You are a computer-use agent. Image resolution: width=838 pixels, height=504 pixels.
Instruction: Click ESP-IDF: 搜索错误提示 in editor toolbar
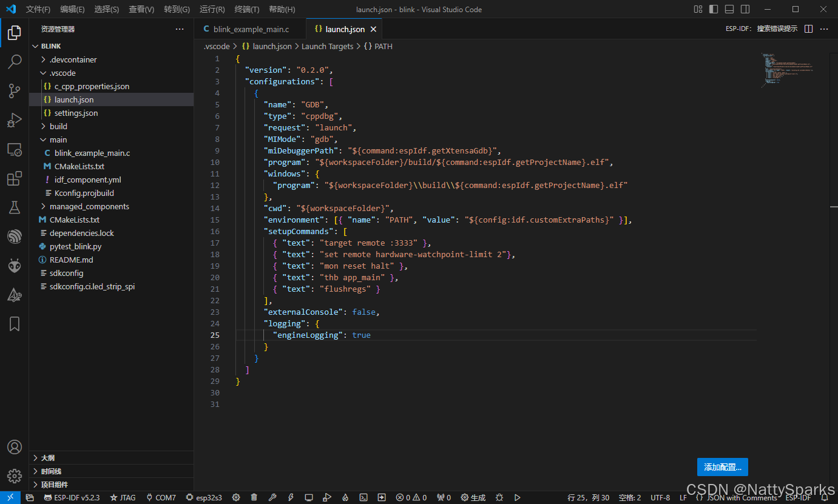pyautogui.click(x=762, y=29)
